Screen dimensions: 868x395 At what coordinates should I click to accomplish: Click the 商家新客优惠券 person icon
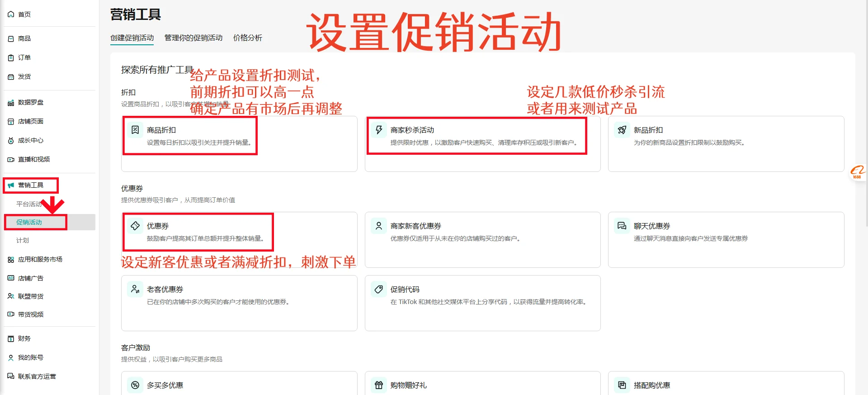pyautogui.click(x=379, y=226)
